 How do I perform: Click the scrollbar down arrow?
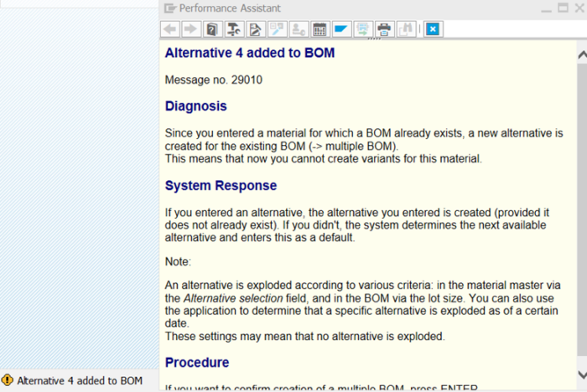tap(582, 374)
